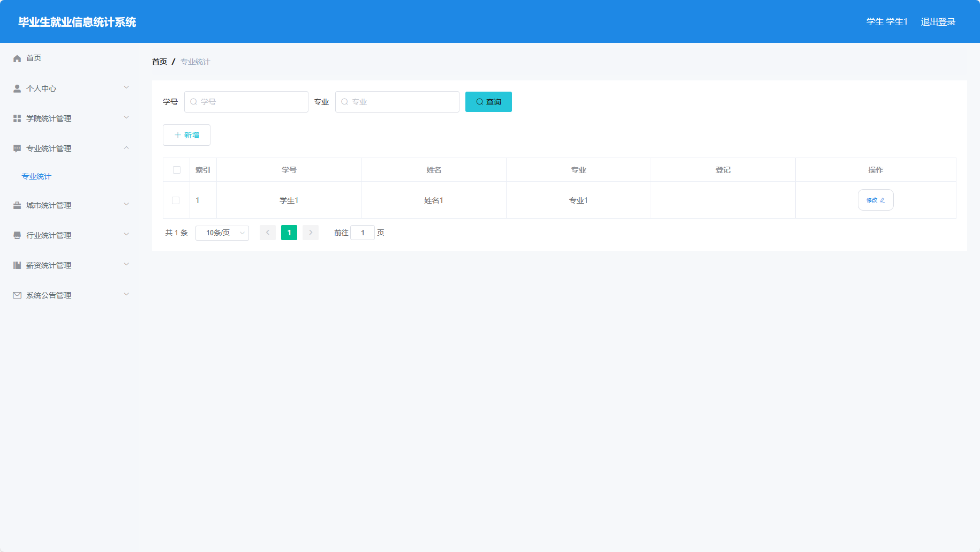Viewport: 980px width, 552px height.
Task: Click 修改 for row 学生1
Action: 876,200
